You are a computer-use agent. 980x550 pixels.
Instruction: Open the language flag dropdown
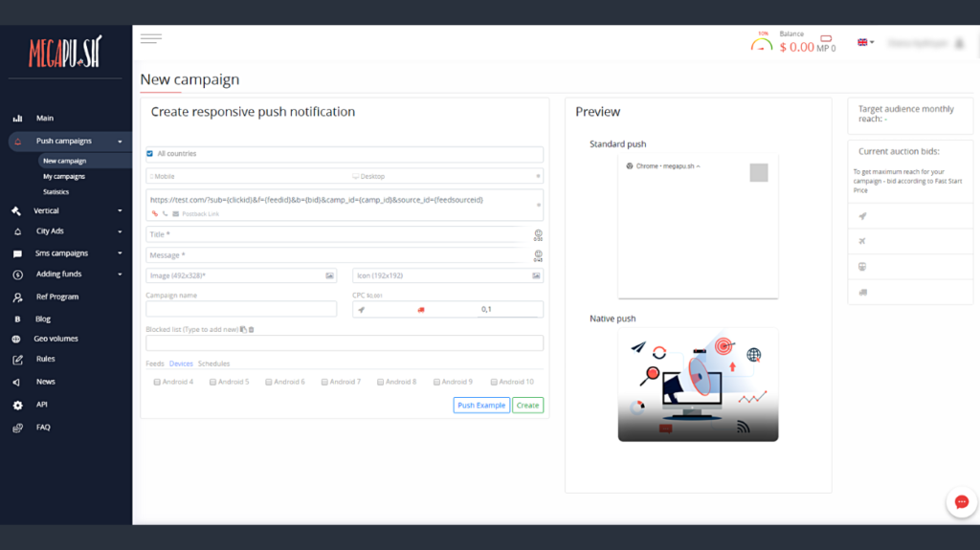[865, 42]
